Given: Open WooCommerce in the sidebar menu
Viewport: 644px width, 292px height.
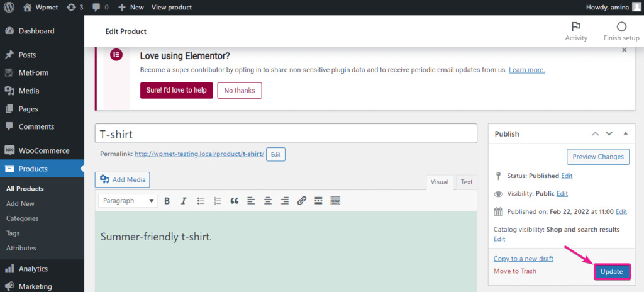Looking at the screenshot, I should (43, 150).
